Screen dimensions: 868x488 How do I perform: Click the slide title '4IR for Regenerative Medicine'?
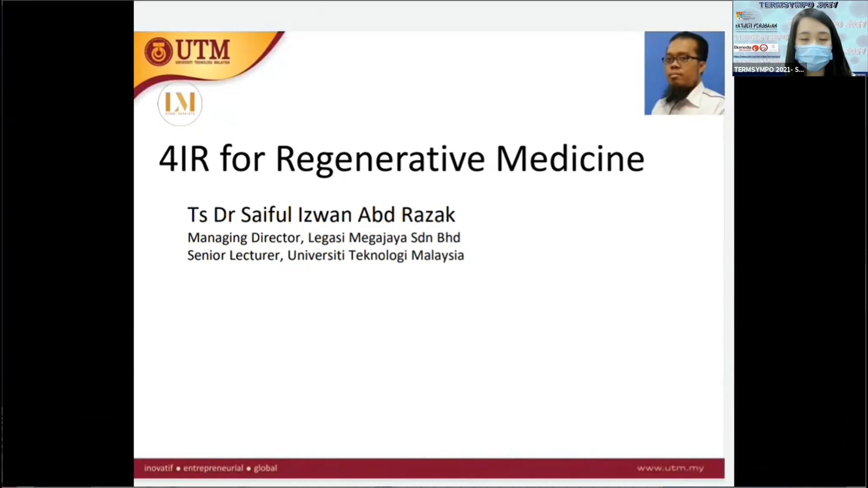[x=401, y=159]
